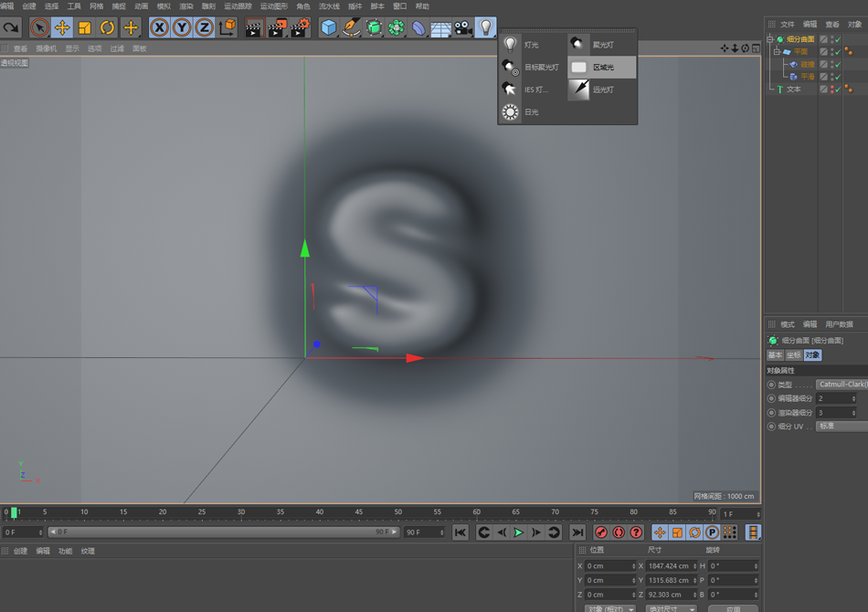
Task: Go to the end of the timeline
Action: tap(577, 533)
